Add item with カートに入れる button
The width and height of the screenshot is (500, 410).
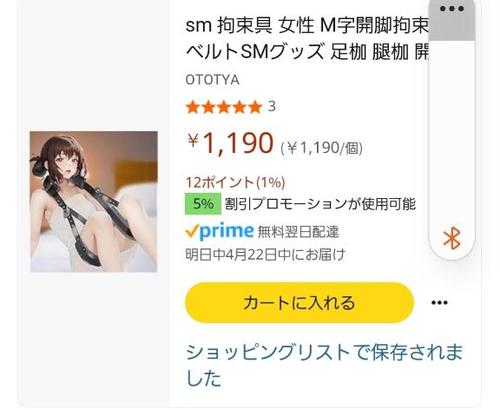(x=299, y=303)
